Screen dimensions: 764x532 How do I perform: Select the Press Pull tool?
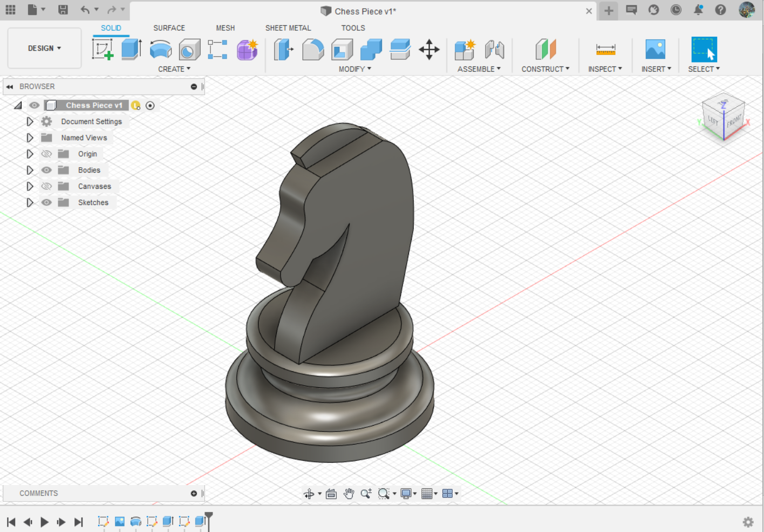284,50
